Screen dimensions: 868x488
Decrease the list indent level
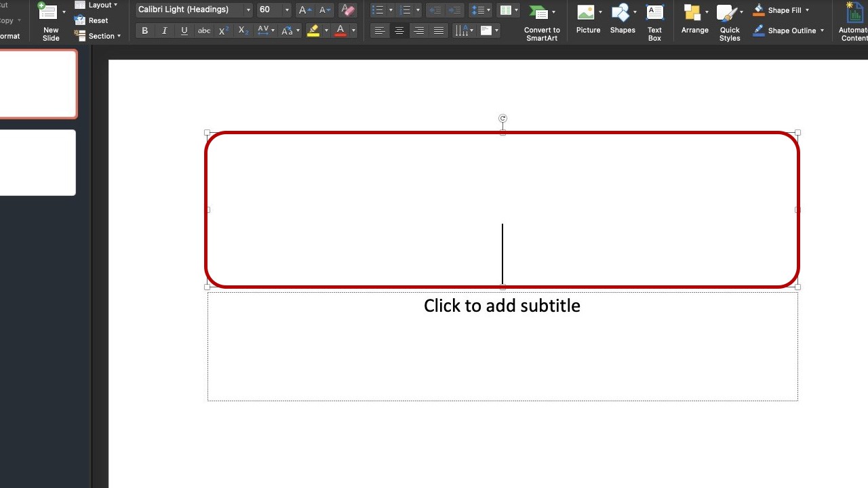point(435,10)
